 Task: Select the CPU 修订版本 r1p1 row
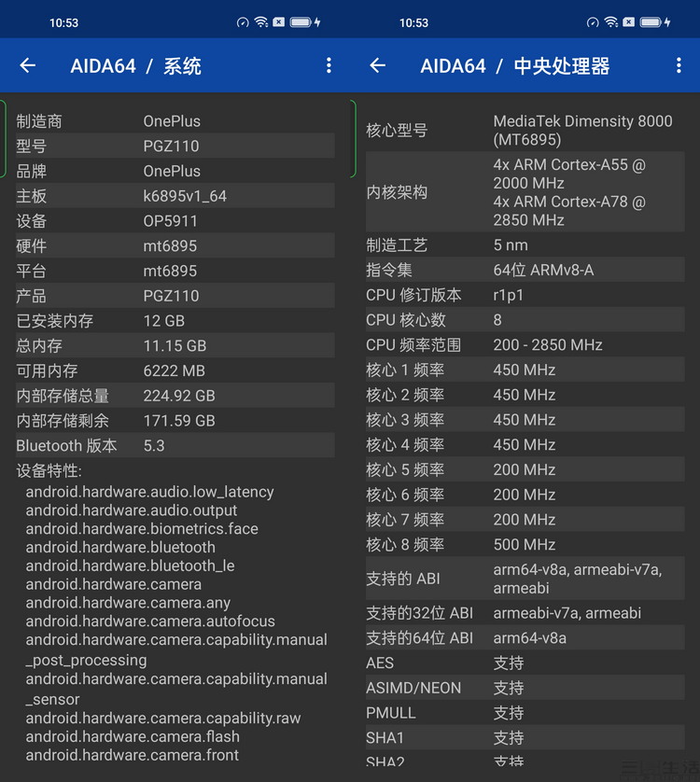point(525,294)
